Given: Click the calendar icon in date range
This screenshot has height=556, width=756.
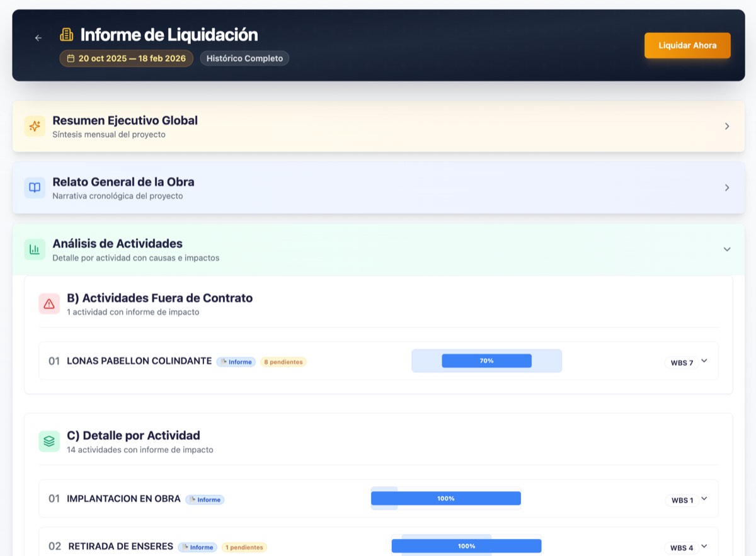Looking at the screenshot, I should pos(71,59).
